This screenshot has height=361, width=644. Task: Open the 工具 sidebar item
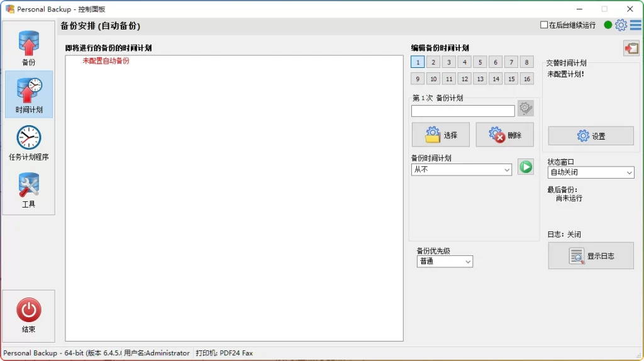tap(29, 190)
